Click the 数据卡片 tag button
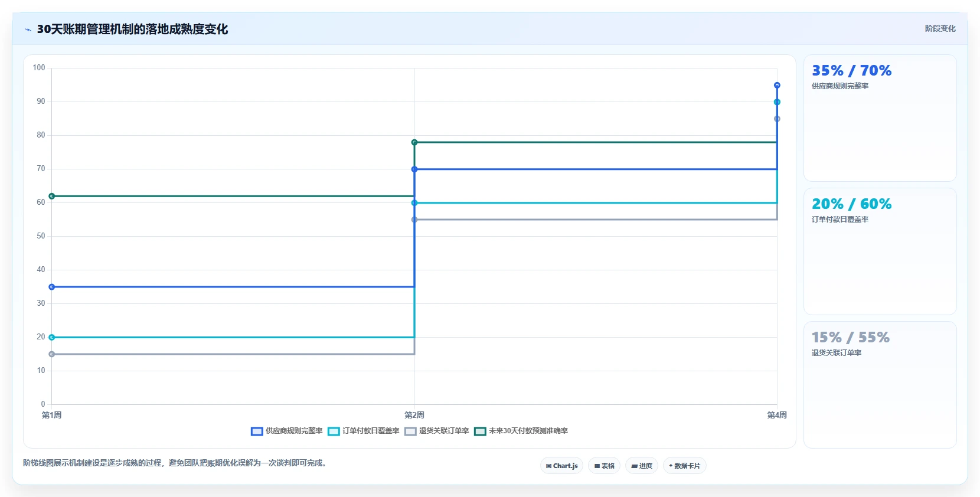Image resolution: width=980 pixels, height=497 pixels. click(685, 466)
